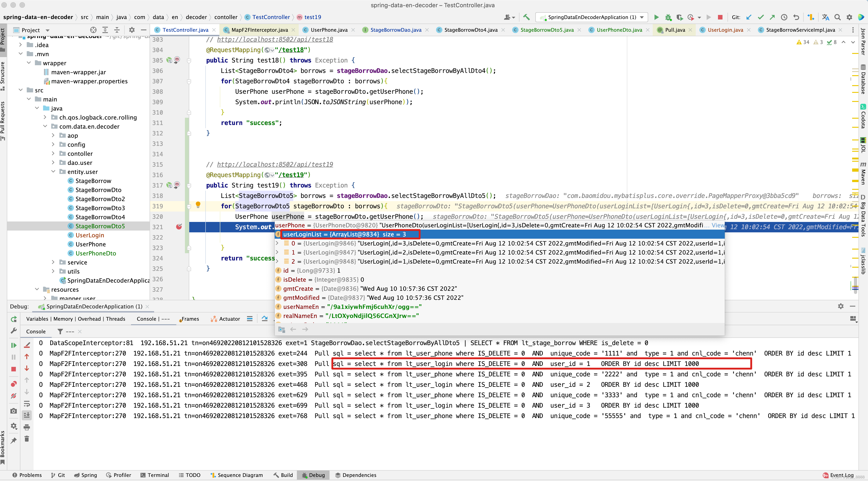Click Git Commit green checkmark
Screen dimensions: 868x481
tap(761, 17)
